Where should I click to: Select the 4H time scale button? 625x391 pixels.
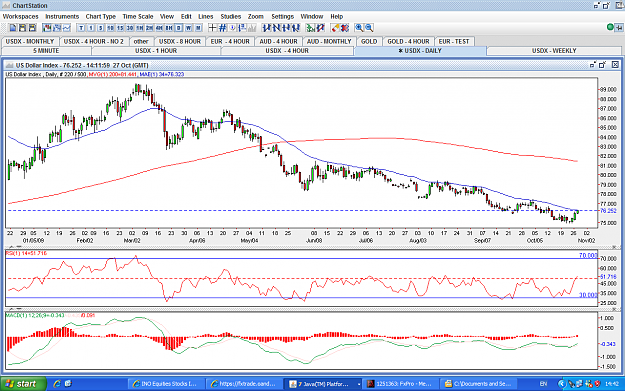click(159, 28)
